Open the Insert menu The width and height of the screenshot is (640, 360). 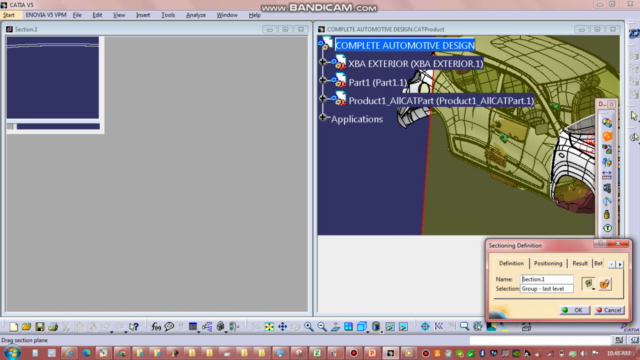point(143,15)
